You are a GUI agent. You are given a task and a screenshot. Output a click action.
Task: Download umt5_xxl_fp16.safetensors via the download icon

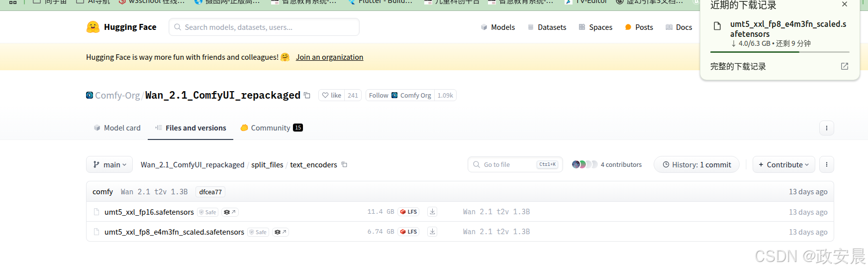click(433, 212)
